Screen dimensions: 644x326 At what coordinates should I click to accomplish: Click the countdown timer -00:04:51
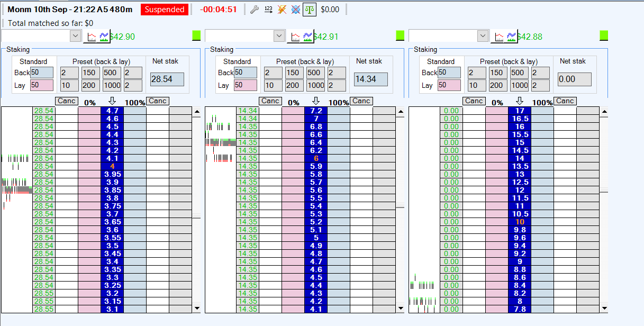click(x=219, y=10)
